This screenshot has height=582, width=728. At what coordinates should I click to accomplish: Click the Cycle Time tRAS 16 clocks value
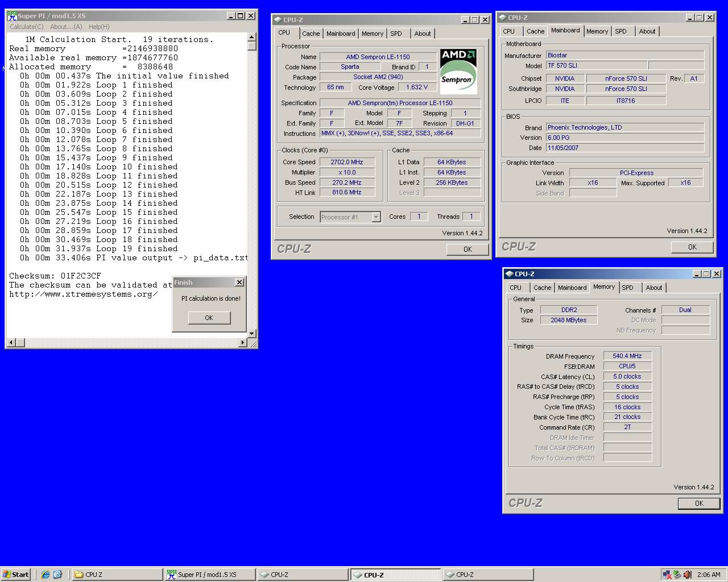[627, 407]
